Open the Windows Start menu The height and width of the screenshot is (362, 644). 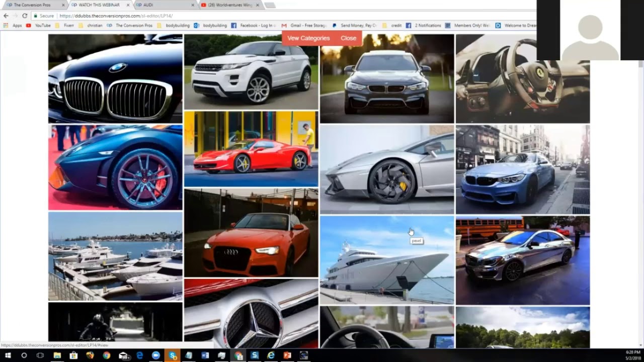(8, 355)
